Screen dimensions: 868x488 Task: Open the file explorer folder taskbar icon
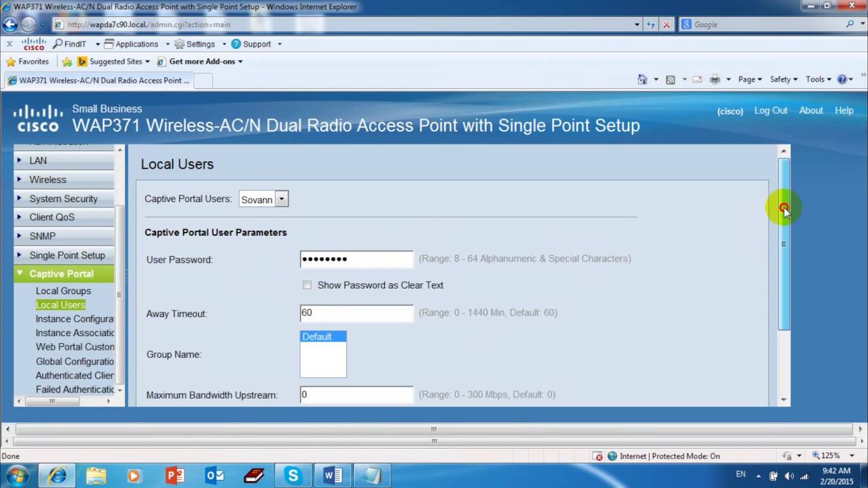point(96,476)
